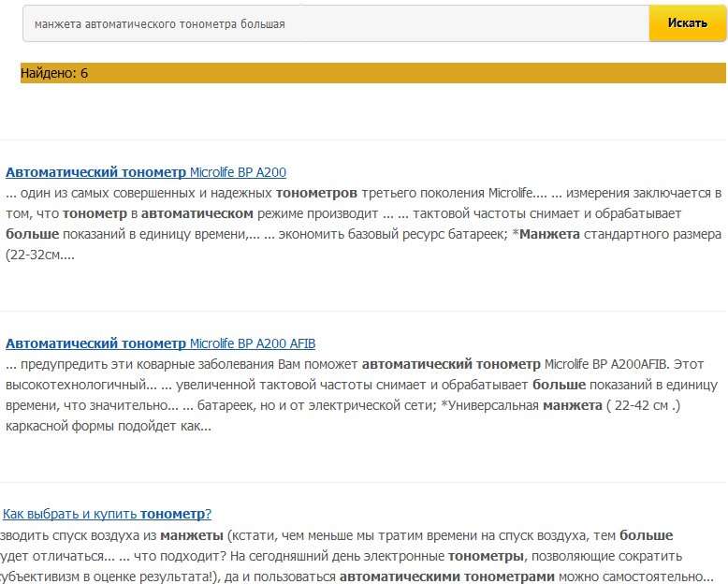Click the yellow Искать search button
The height and width of the screenshot is (584, 728).
tap(687, 23)
